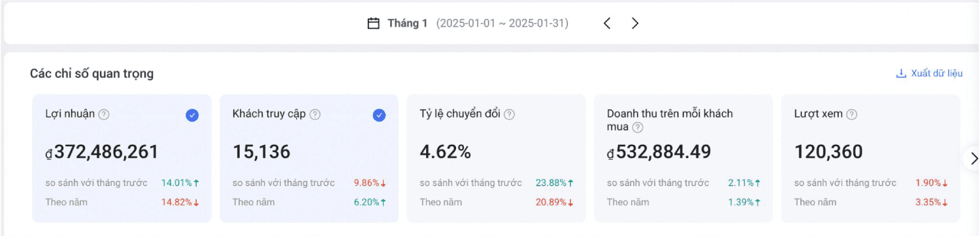The height and width of the screenshot is (237, 980).
Task: Go to next month with right arrow
Action: 635,24
